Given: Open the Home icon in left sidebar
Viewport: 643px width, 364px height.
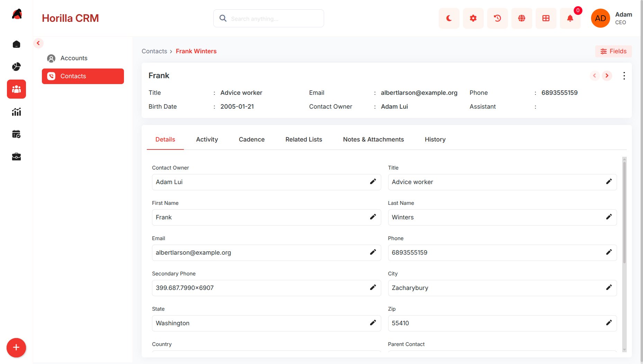Looking at the screenshot, I should click(16, 44).
